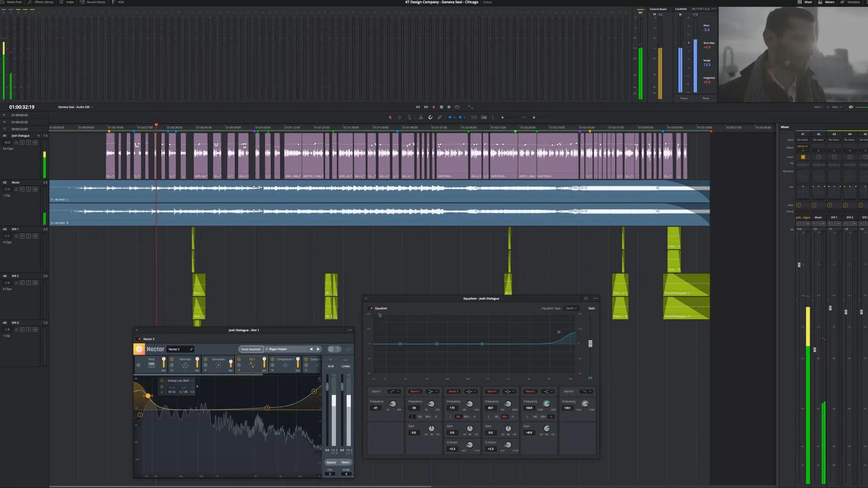Open Band 6 filter shape dropdown
Screen dimensions: 868x488
point(587,391)
